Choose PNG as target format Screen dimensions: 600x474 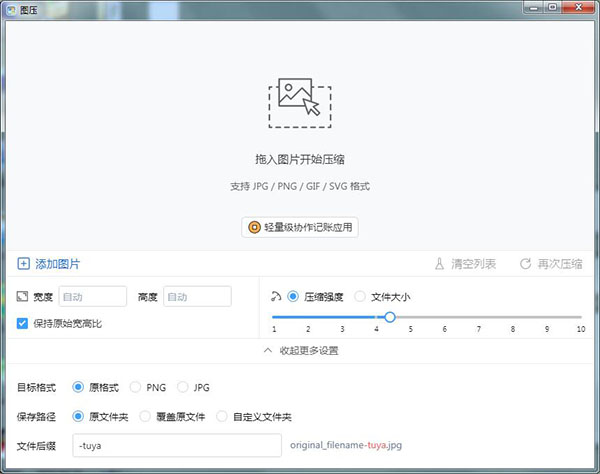136,386
